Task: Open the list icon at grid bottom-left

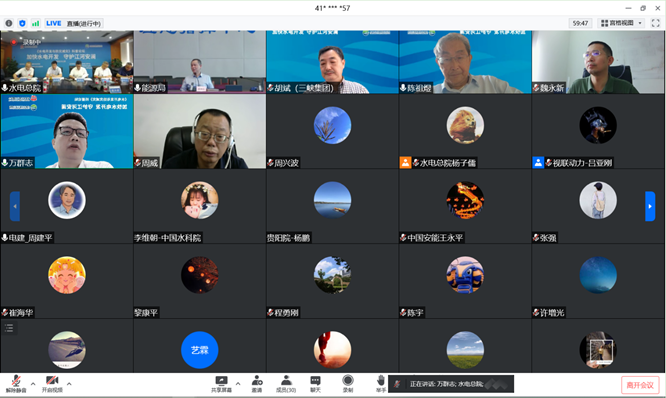Action: (9, 328)
